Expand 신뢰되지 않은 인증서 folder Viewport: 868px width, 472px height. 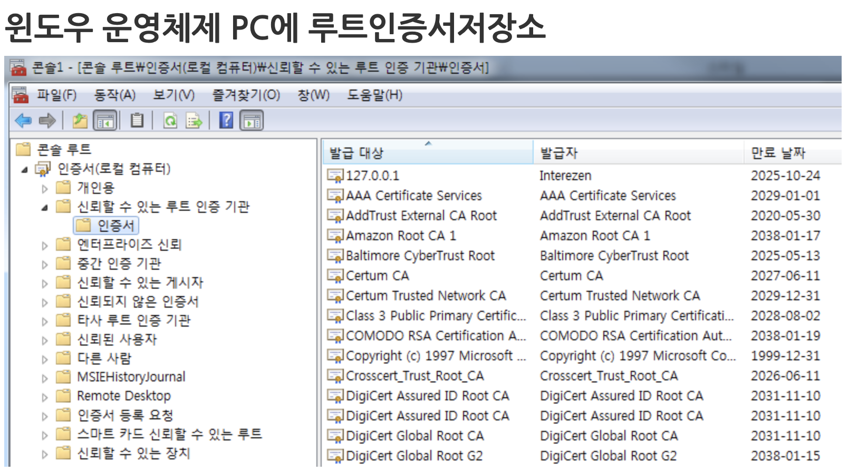(45, 302)
